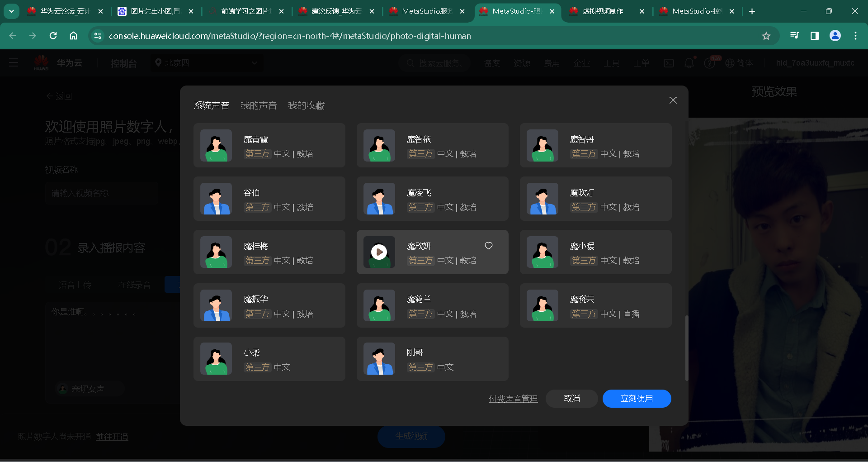The image size is (868, 462).
Task: Switch to 图片先出小图 browser tab
Action: 156,11
